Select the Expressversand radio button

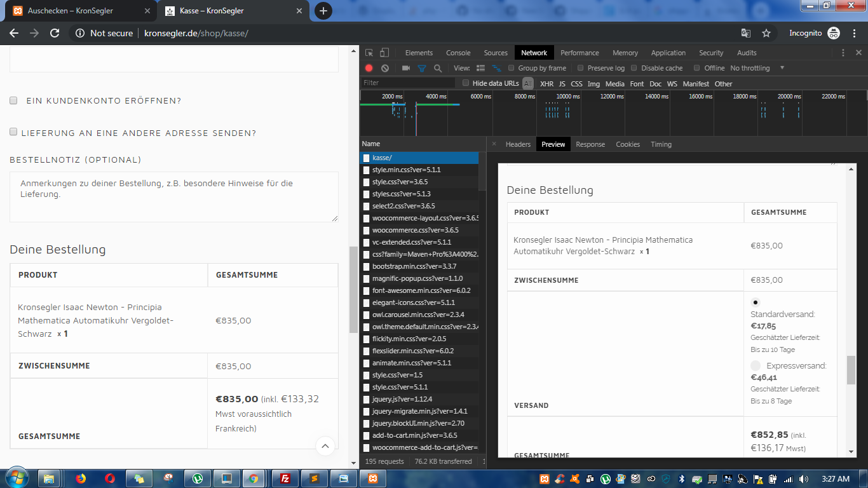[x=756, y=365]
